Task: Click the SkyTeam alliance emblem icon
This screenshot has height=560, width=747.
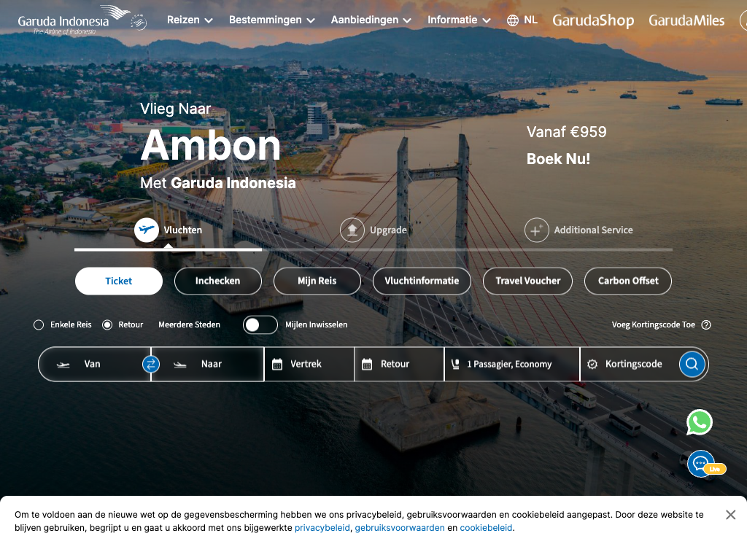Action: point(139,22)
